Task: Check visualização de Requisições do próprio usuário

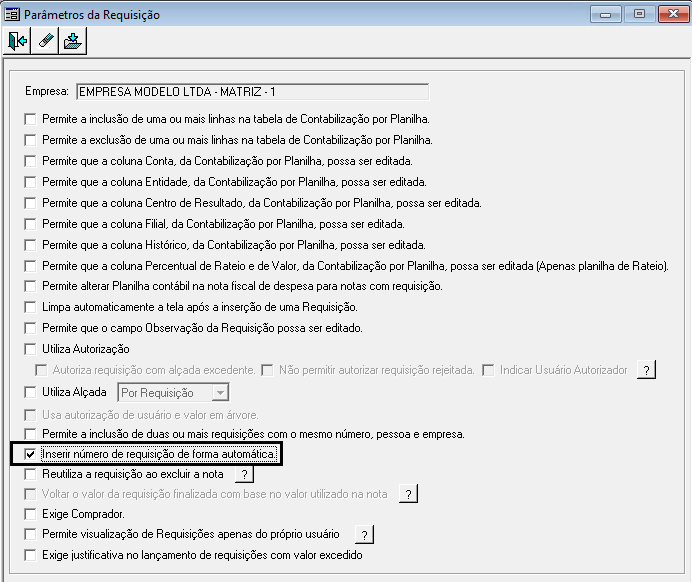Action: pyautogui.click(x=30, y=534)
